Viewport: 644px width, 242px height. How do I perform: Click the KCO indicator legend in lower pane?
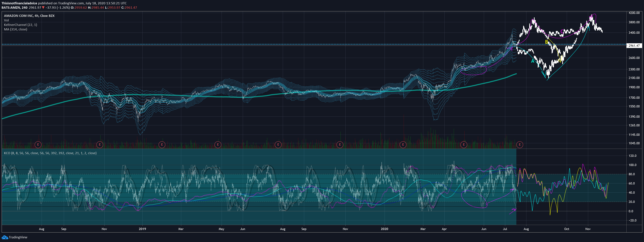coord(50,153)
